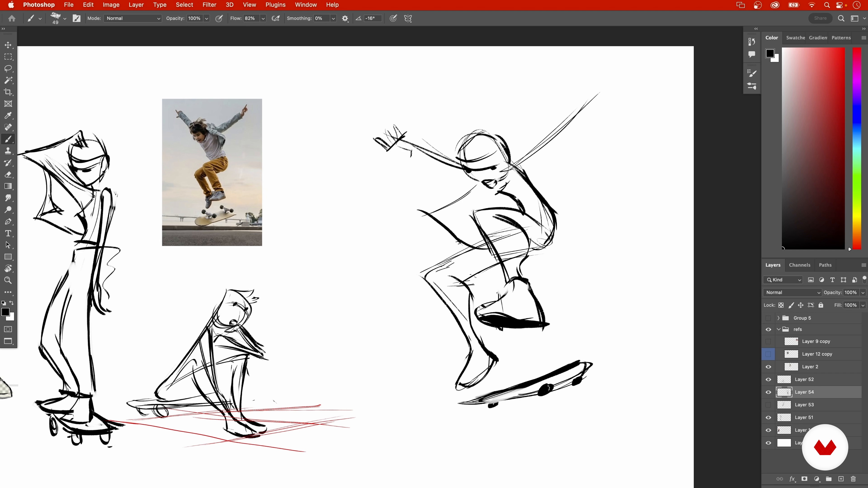Hide Layer 51

768,418
